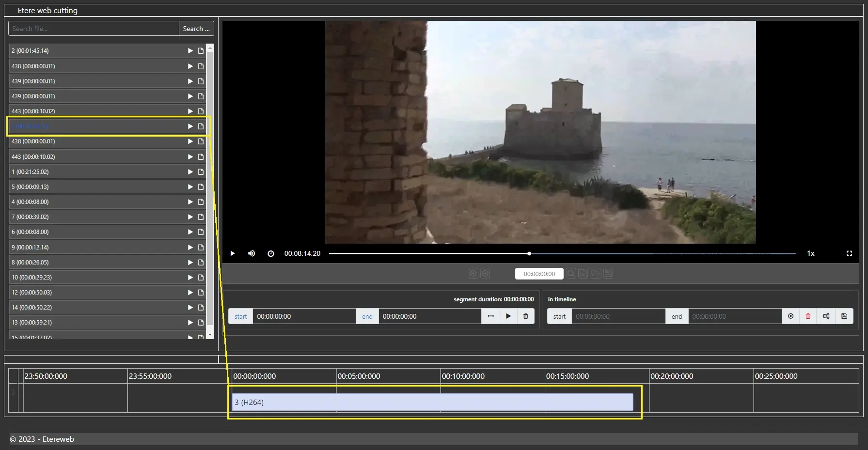
Task: Enter fullscreen video mode
Action: pos(849,253)
